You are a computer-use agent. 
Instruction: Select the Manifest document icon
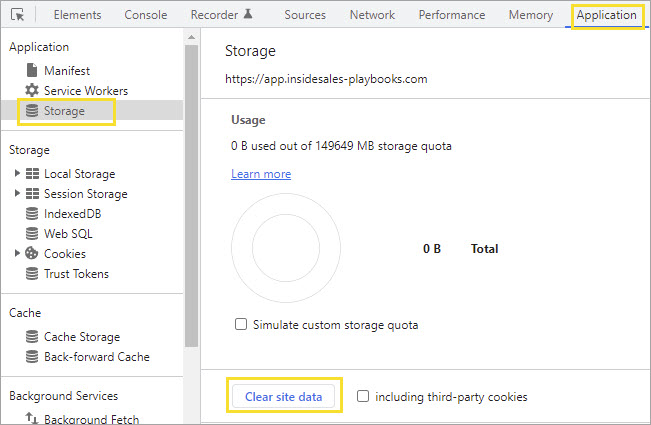coord(32,71)
